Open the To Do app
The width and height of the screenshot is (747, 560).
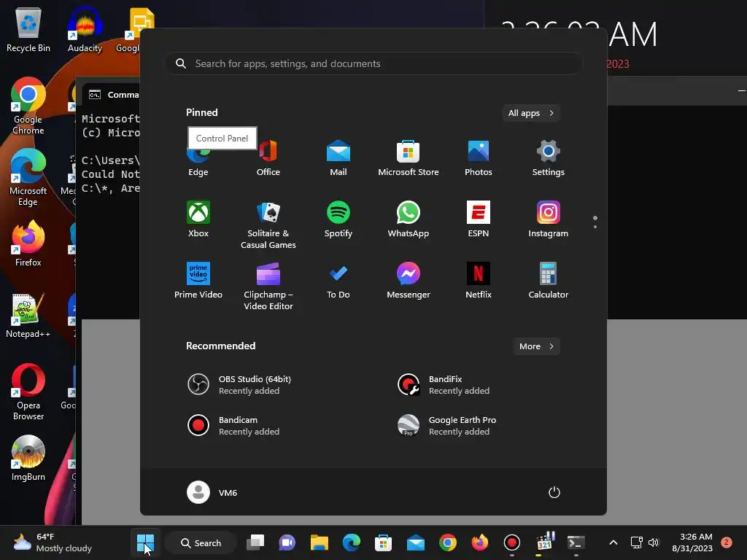(x=338, y=281)
